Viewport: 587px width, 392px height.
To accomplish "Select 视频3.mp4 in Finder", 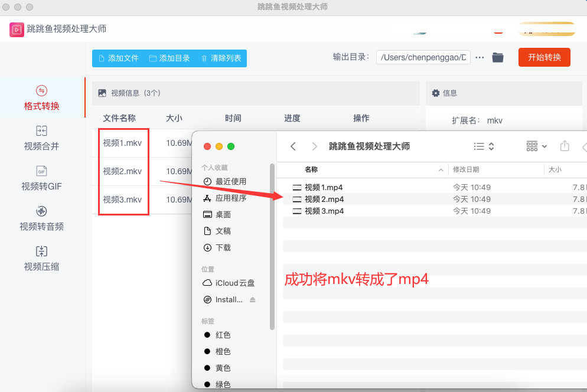I will click(x=435, y=211).
